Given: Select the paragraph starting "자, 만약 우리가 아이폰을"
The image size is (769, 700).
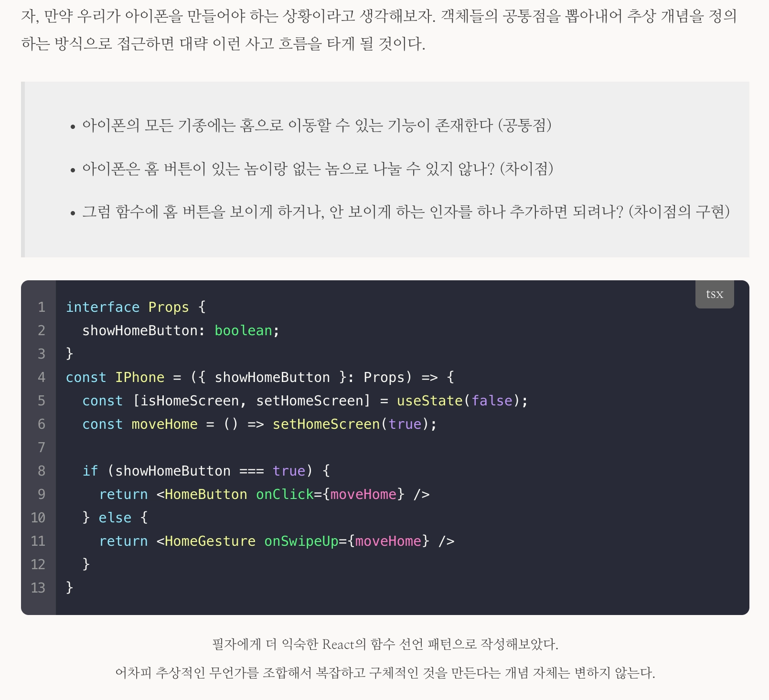Looking at the screenshot, I should [x=379, y=30].
